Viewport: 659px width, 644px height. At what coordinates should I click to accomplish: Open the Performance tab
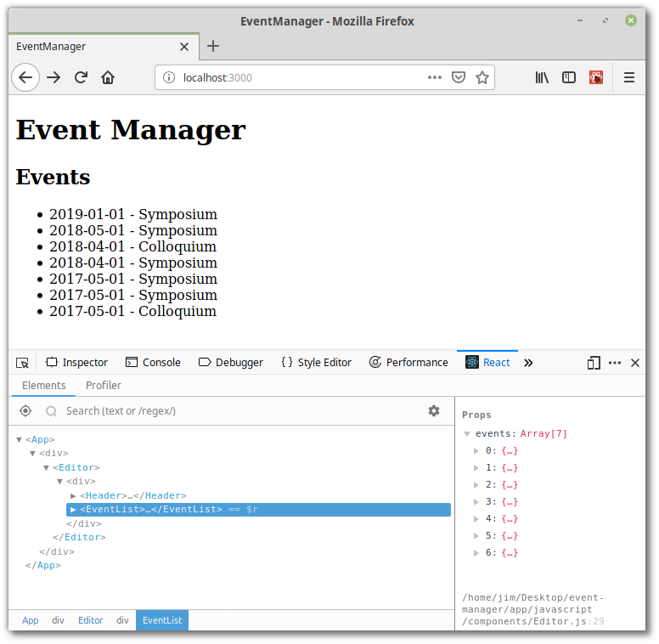point(408,362)
